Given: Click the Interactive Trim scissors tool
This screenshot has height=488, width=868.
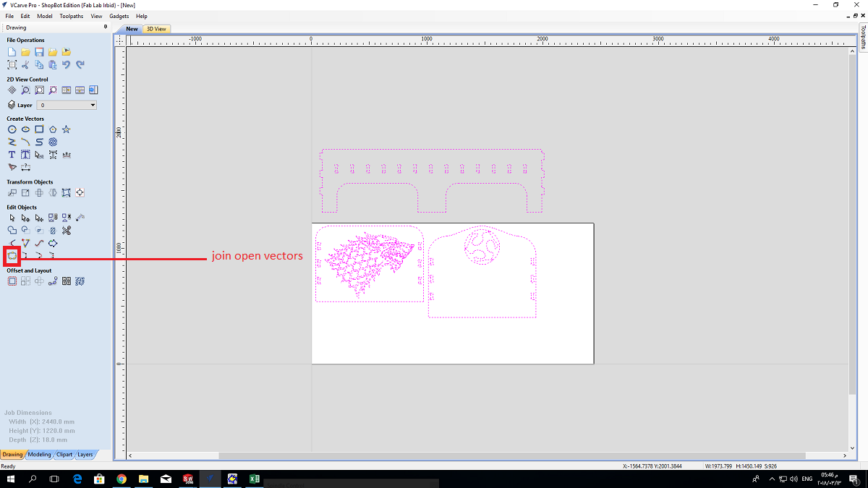Looking at the screenshot, I should click(x=67, y=231).
